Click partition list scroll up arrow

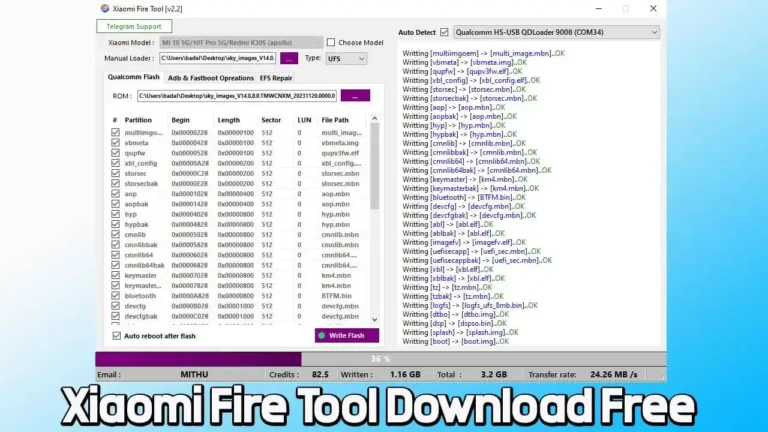click(x=375, y=119)
